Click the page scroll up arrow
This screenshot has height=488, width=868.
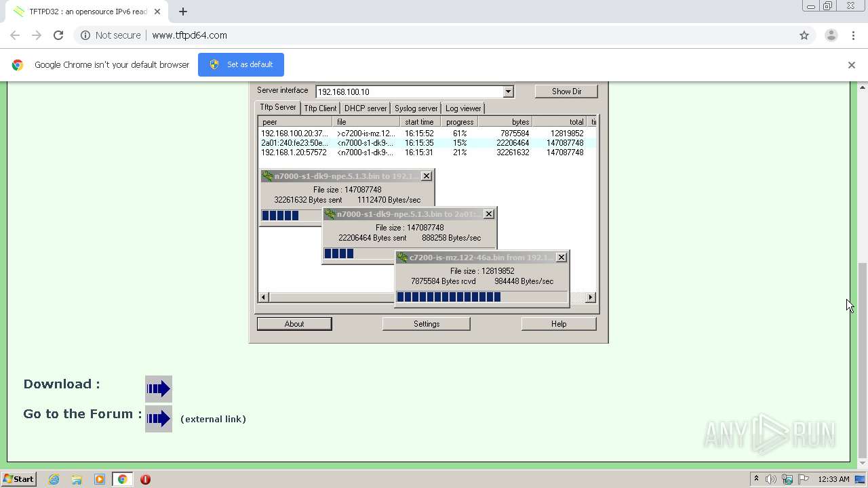tap(863, 87)
